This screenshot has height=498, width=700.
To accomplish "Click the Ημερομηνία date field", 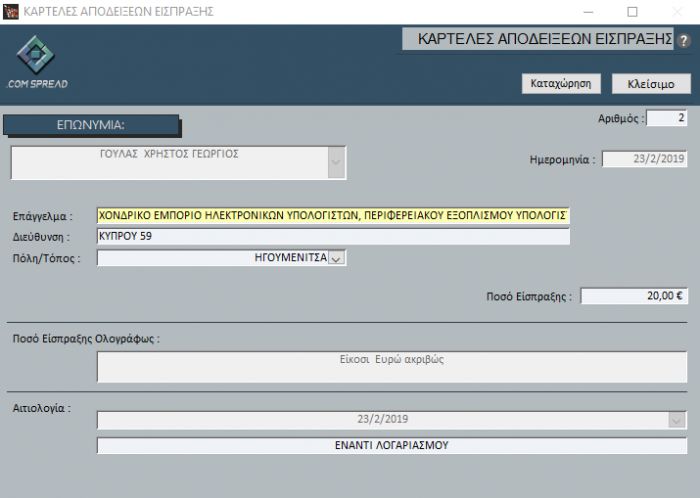I will 644,159.
